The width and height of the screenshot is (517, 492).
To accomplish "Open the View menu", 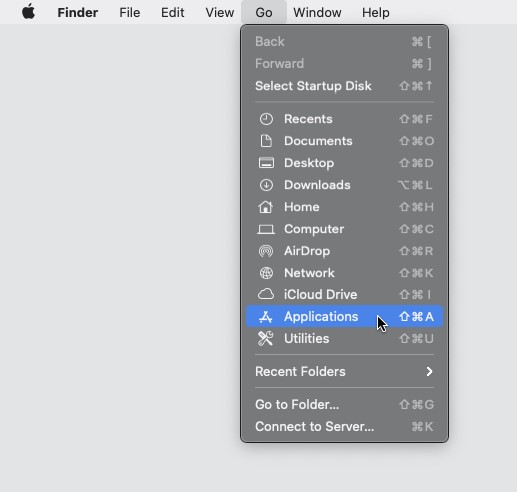I will coord(219,12).
